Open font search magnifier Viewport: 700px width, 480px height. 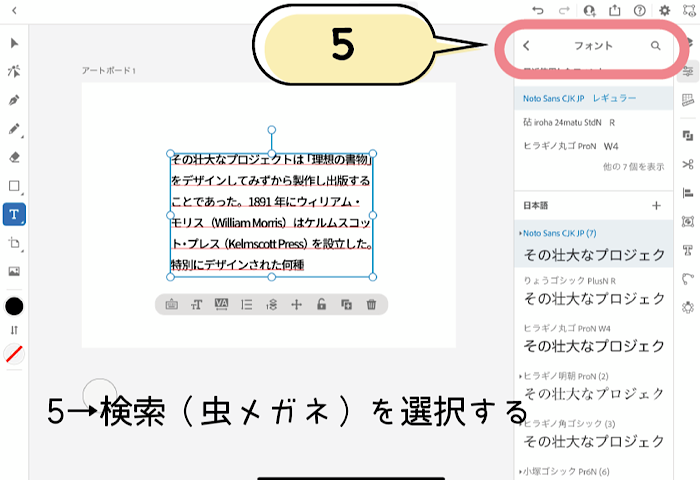tap(655, 46)
